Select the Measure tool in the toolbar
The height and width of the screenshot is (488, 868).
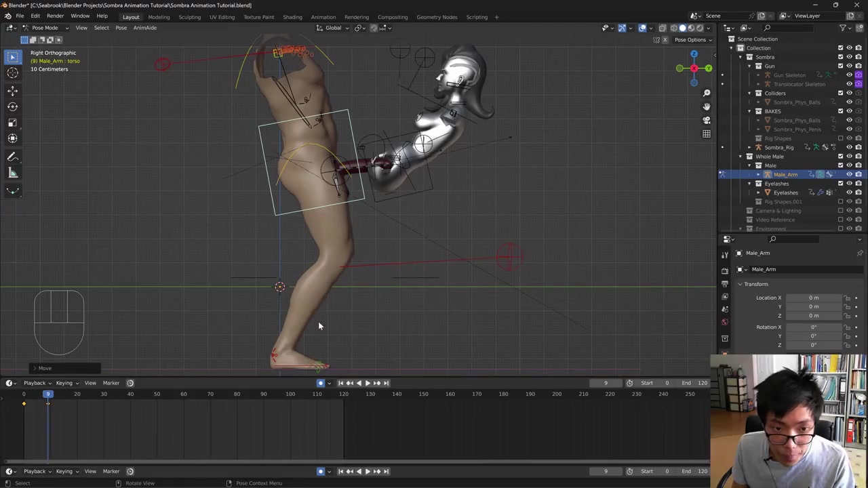click(12, 174)
